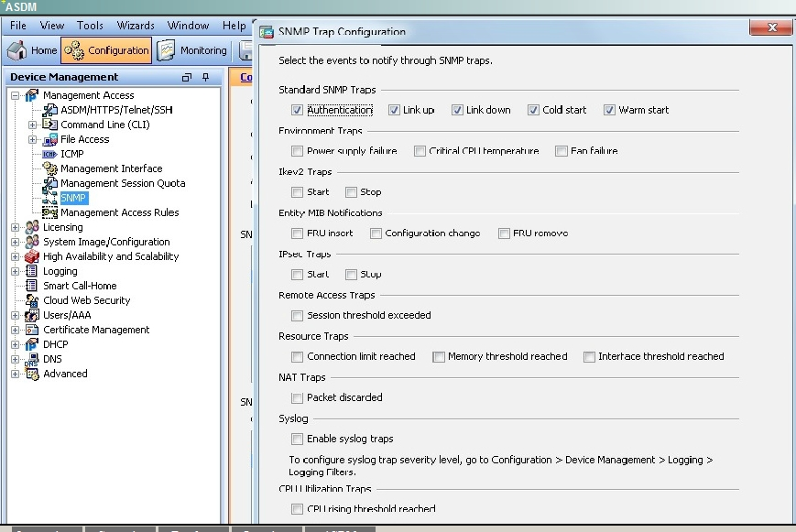Click the Logging icon

point(31,271)
